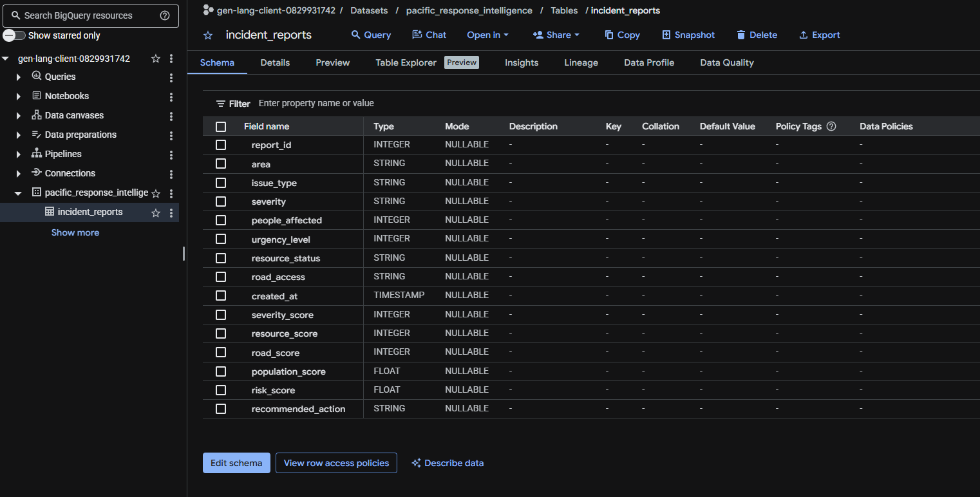Switch to the Preview tab
Viewport: 980px width, 497px height.
click(333, 62)
